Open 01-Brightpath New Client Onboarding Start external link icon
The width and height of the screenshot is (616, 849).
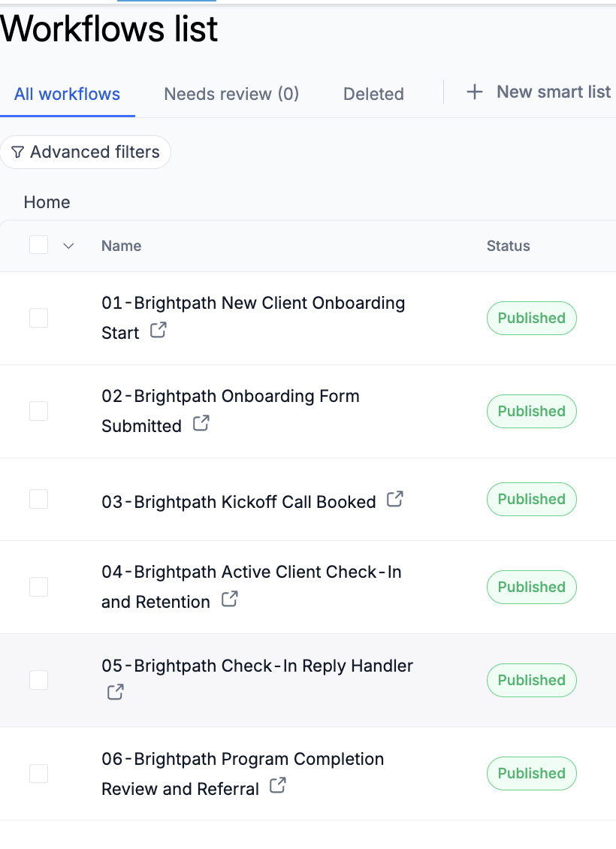point(158,330)
